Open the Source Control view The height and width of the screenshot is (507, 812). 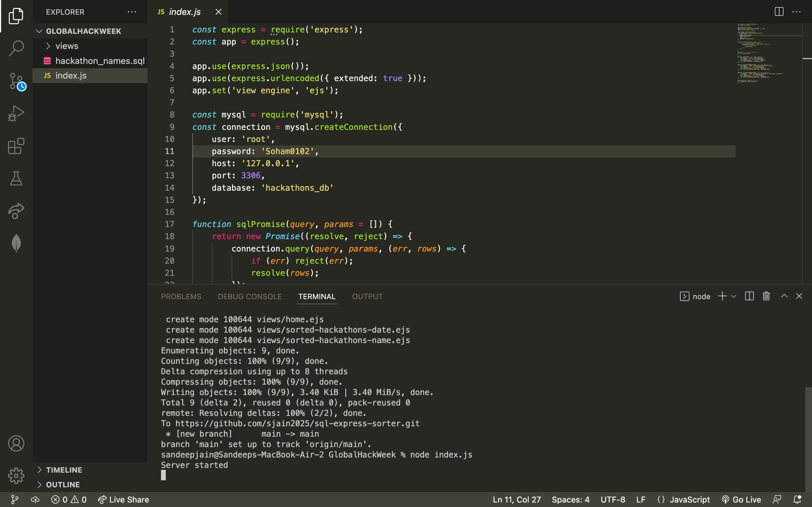[16, 81]
